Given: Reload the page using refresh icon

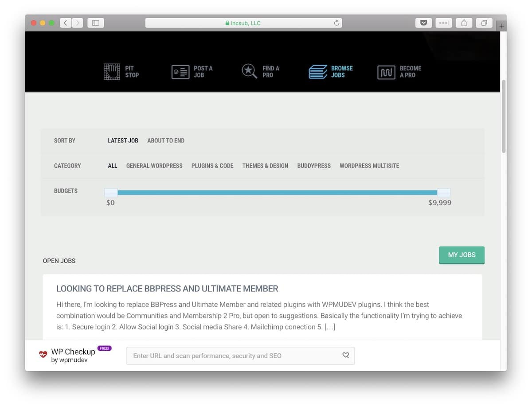Looking at the screenshot, I should (x=336, y=23).
